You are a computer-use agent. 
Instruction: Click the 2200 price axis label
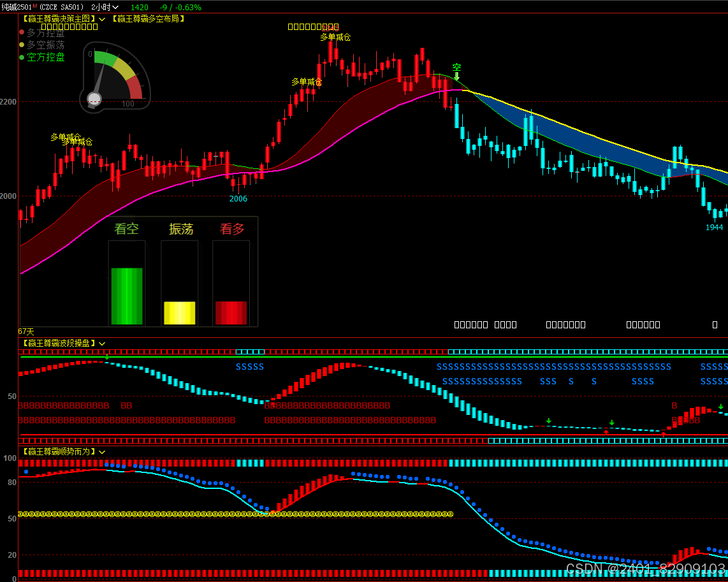[x=8, y=101]
